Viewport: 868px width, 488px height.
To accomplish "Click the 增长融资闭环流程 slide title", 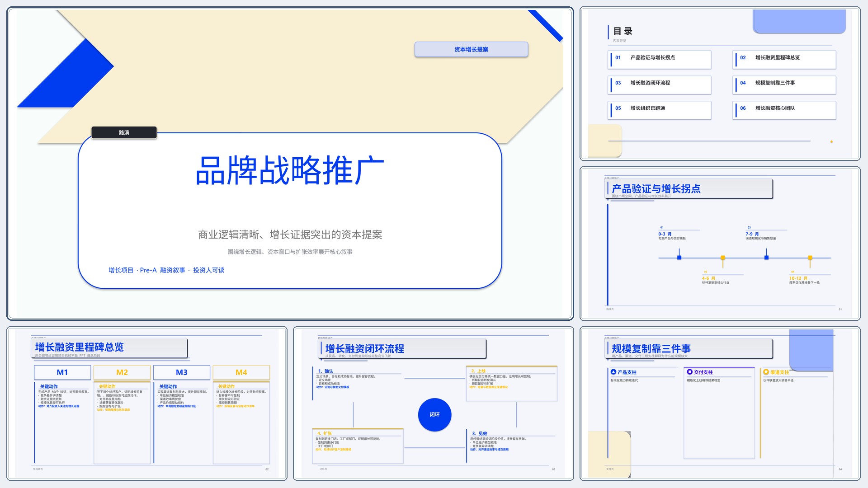I will tap(365, 348).
